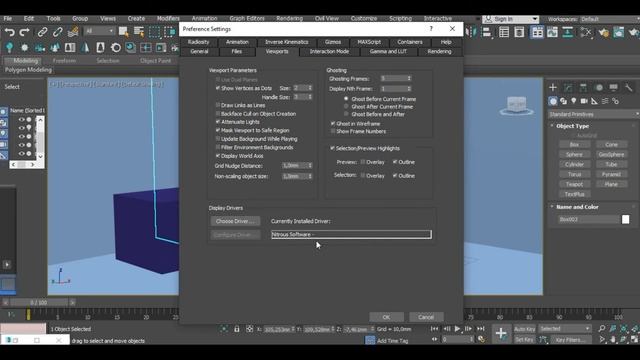Click the white object color swatch

[x=625, y=220]
